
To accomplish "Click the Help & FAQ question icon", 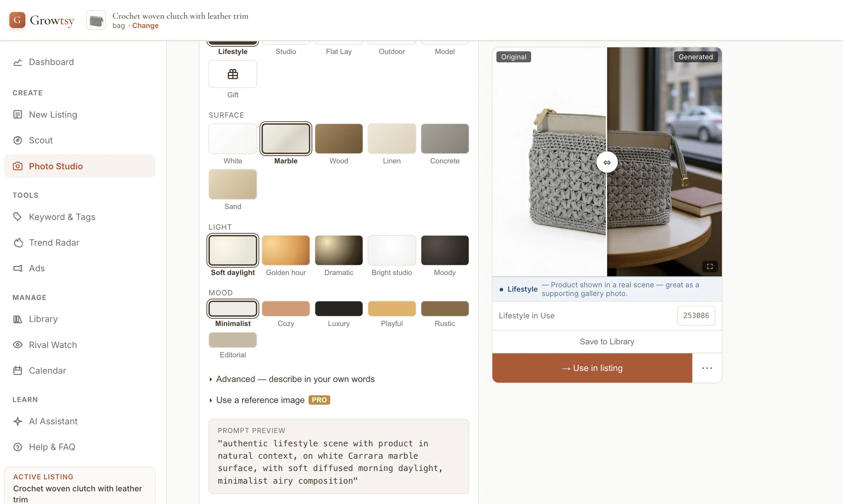I will click(18, 447).
